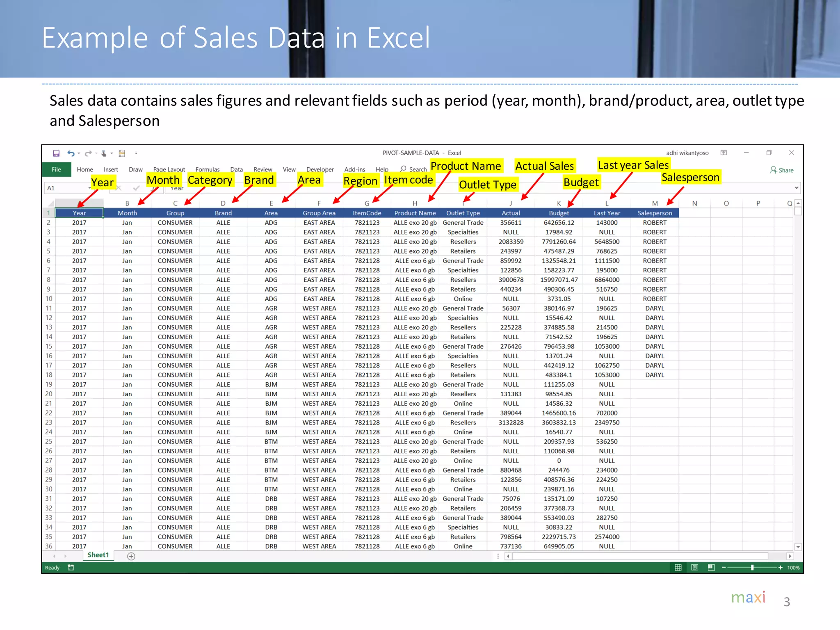Screen dimensions: 840x630
Task: Click the Share button
Action: [x=782, y=170]
